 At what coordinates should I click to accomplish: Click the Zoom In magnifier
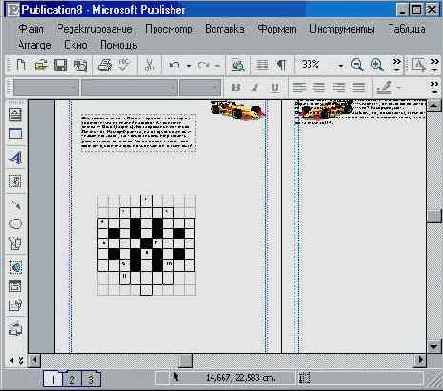pos(377,65)
